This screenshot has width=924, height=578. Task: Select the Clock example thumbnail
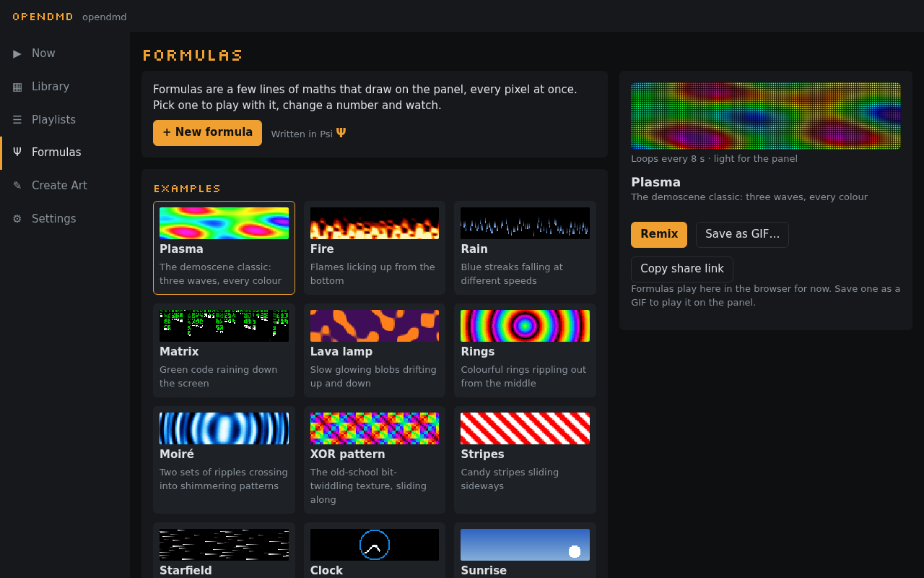click(x=375, y=545)
